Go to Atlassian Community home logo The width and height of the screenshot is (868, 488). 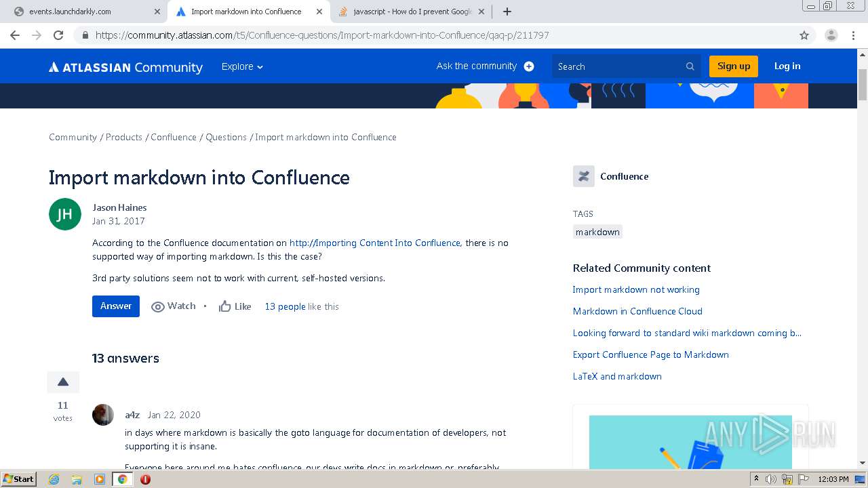coord(125,67)
